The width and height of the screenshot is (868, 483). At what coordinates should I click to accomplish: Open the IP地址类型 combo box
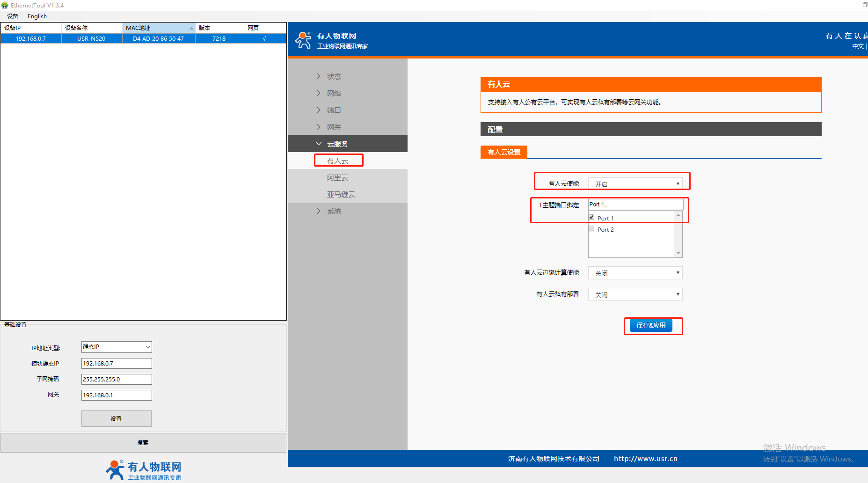[x=117, y=347]
